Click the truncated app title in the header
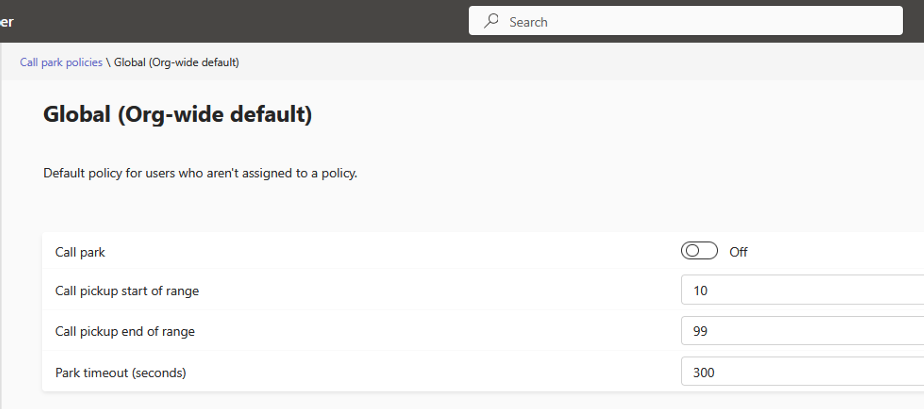Viewport: 924px width, 414px height. coord(6,22)
